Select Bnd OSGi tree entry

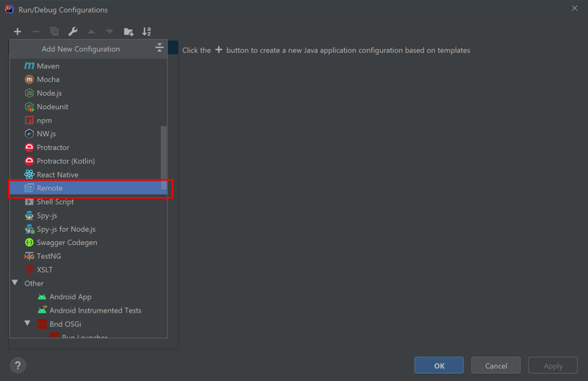pos(88,324)
